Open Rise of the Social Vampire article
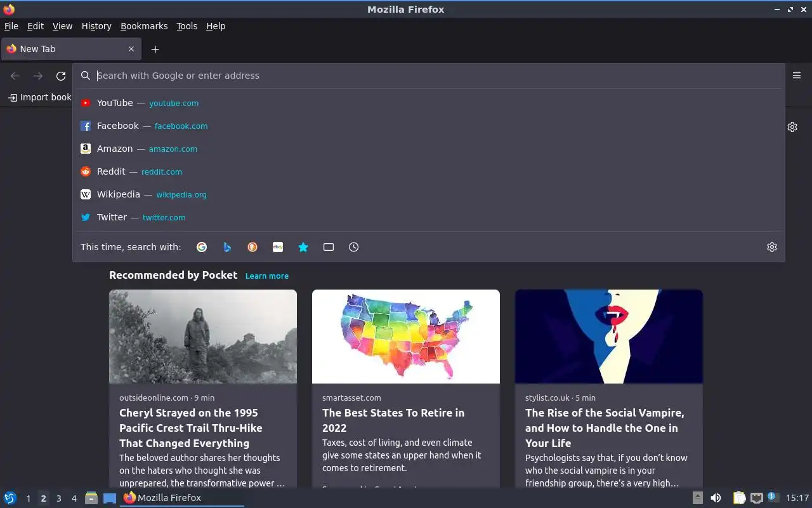 (605, 428)
